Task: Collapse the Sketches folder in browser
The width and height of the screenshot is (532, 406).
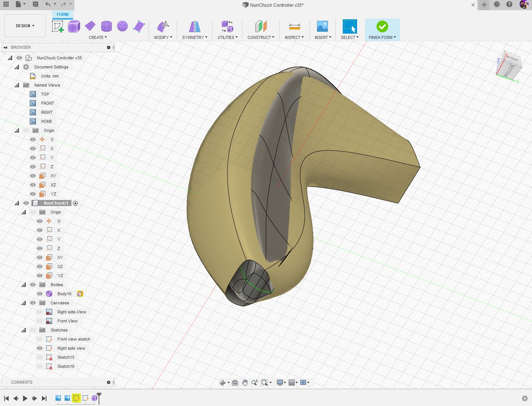Action: [24, 330]
